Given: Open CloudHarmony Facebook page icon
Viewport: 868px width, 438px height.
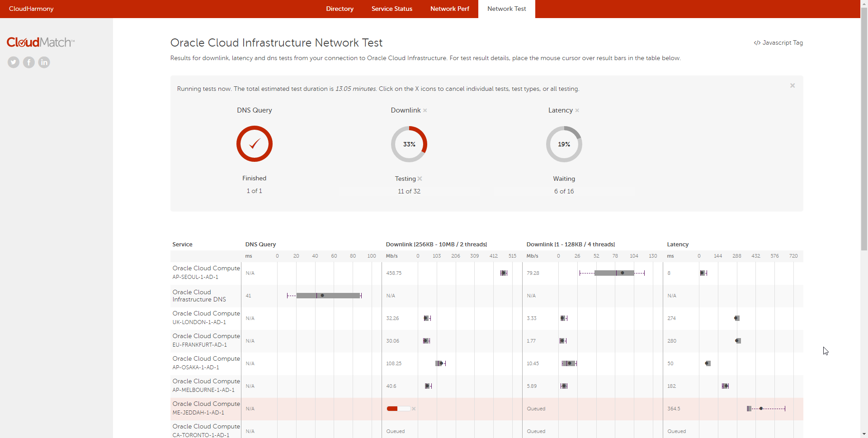Looking at the screenshot, I should [x=29, y=62].
